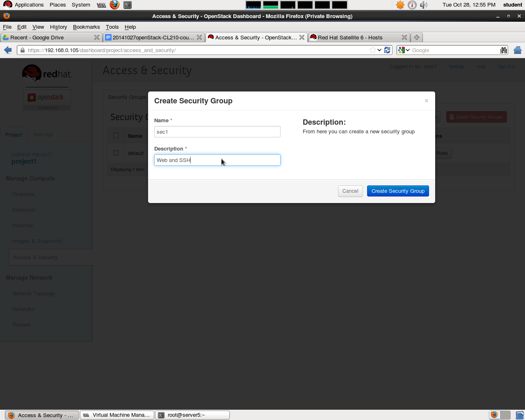Image resolution: width=525 pixels, height=420 pixels.
Task: Click the Create Security Group button
Action: [x=398, y=191]
